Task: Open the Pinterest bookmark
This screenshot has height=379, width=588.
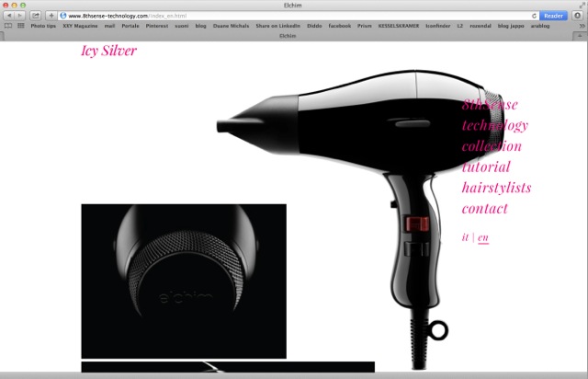Action: pos(156,26)
